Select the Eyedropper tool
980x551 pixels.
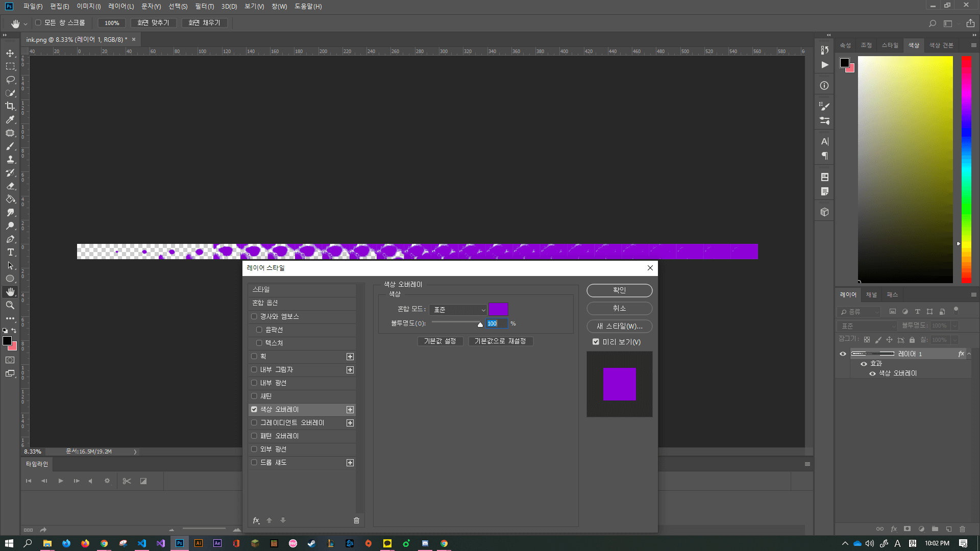[10, 119]
